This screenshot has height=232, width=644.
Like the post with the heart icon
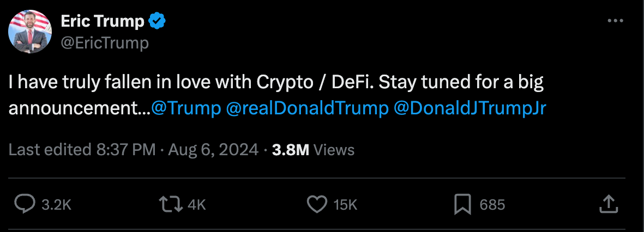point(316,204)
